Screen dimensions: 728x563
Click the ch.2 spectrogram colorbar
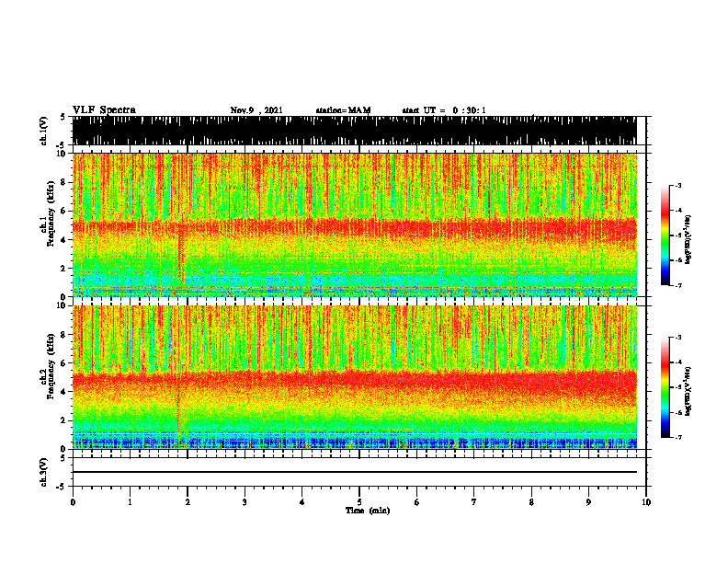click(x=665, y=387)
